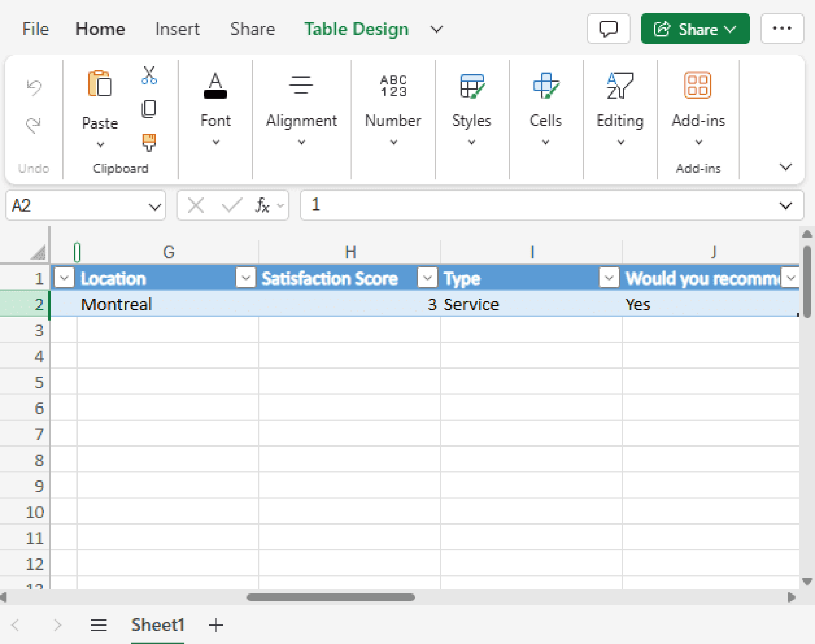This screenshot has width=815, height=644.
Task: Open the Comments panel icon
Action: [x=609, y=29]
